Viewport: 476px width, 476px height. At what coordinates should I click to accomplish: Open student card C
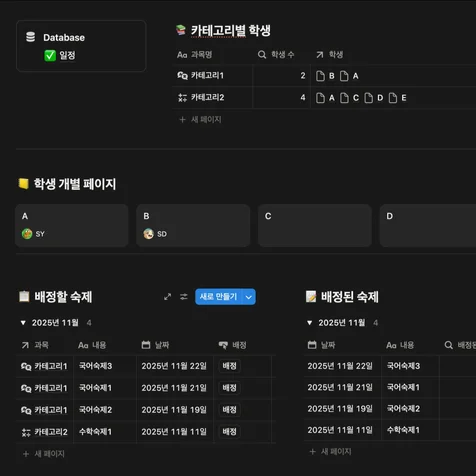click(315, 225)
